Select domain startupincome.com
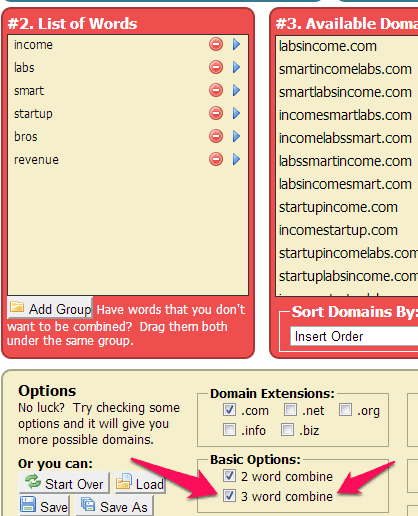Screen dimensions: 418x516 [x=338, y=207]
